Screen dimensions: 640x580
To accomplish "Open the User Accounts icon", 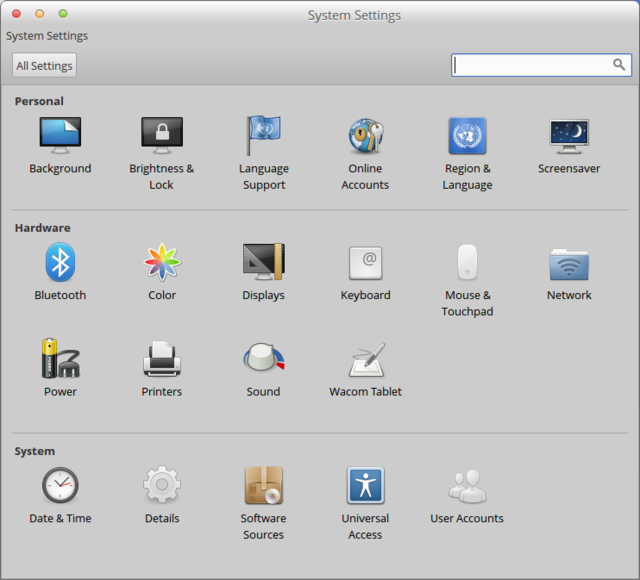I will (x=467, y=486).
